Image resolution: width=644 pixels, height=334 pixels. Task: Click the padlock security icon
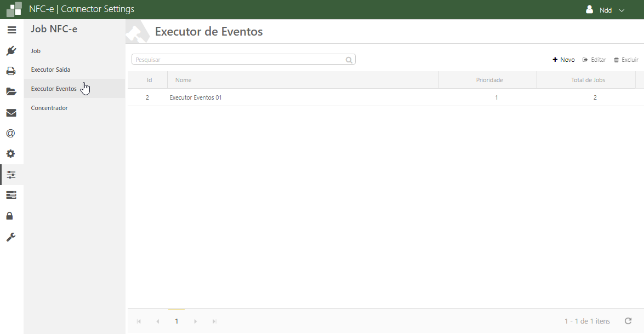[10, 216]
